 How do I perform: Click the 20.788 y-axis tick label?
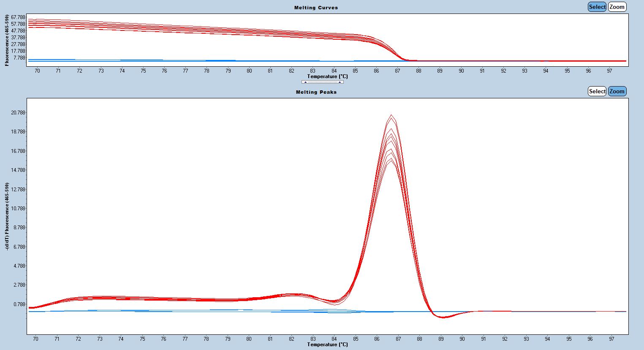pos(18,113)
